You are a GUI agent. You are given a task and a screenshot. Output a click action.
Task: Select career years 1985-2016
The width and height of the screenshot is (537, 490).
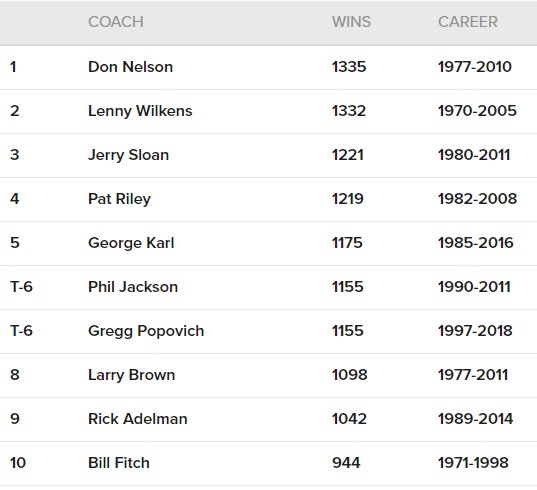(x=476, y=243)
